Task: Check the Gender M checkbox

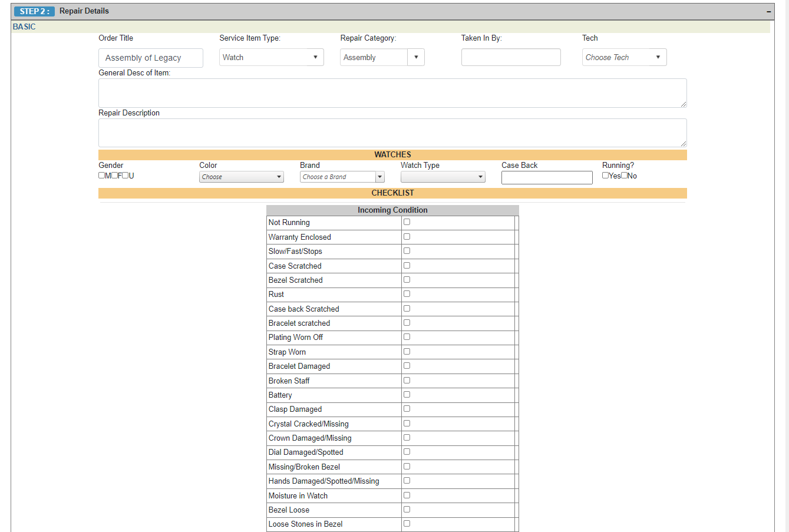Action: (x=101, y=176)
